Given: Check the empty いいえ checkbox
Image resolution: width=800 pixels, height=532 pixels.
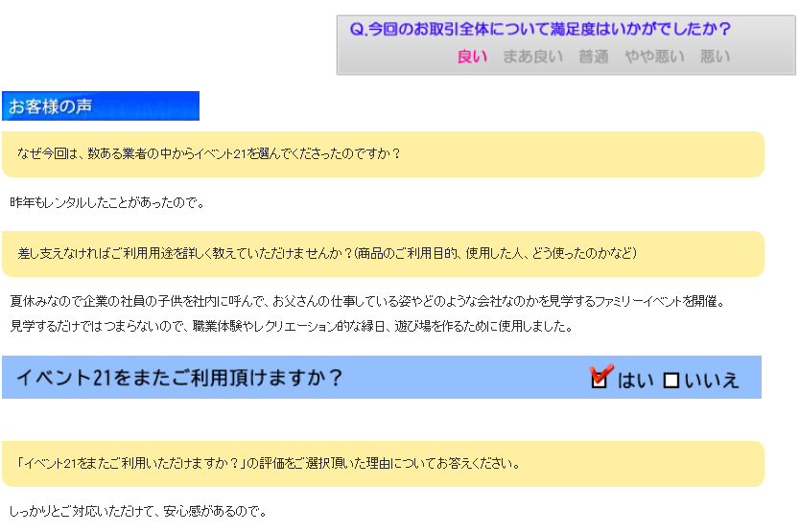Looking at the screenshot, I should [x=671, y=381].
